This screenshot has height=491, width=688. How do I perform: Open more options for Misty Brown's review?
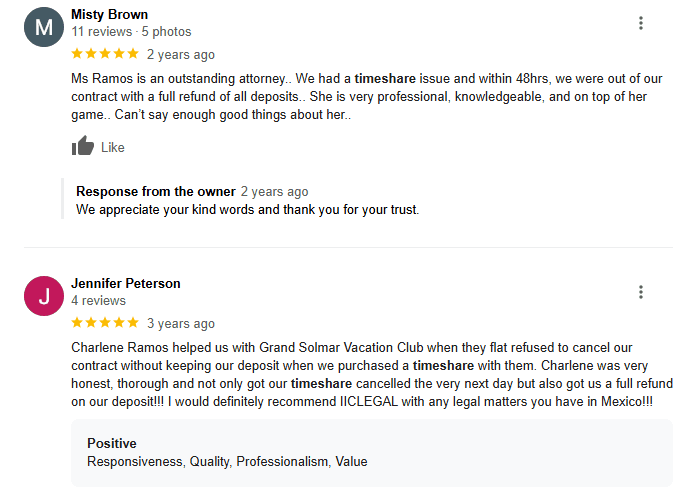pyautogui.click(x=641, y=23)
